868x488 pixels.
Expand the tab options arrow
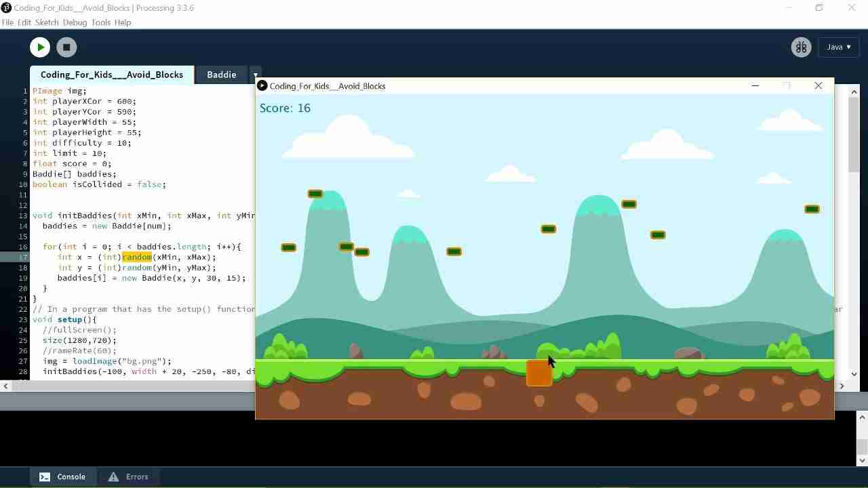point(255,75)
